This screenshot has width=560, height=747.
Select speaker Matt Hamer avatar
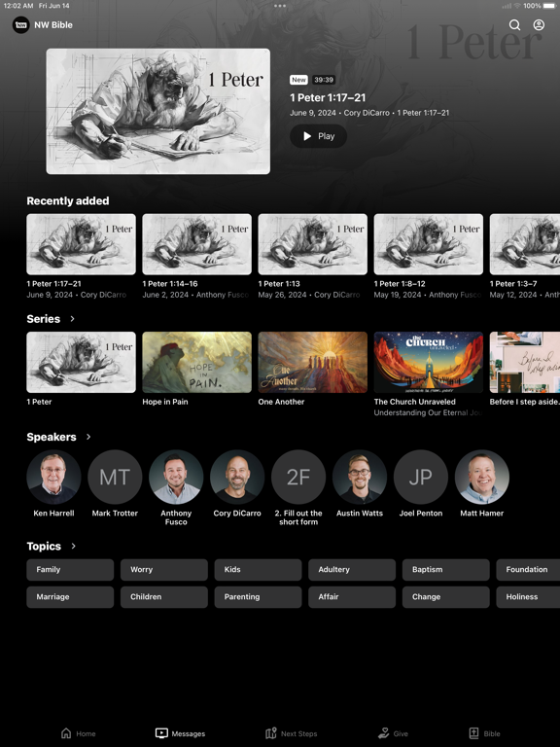[x=482, y=477]
